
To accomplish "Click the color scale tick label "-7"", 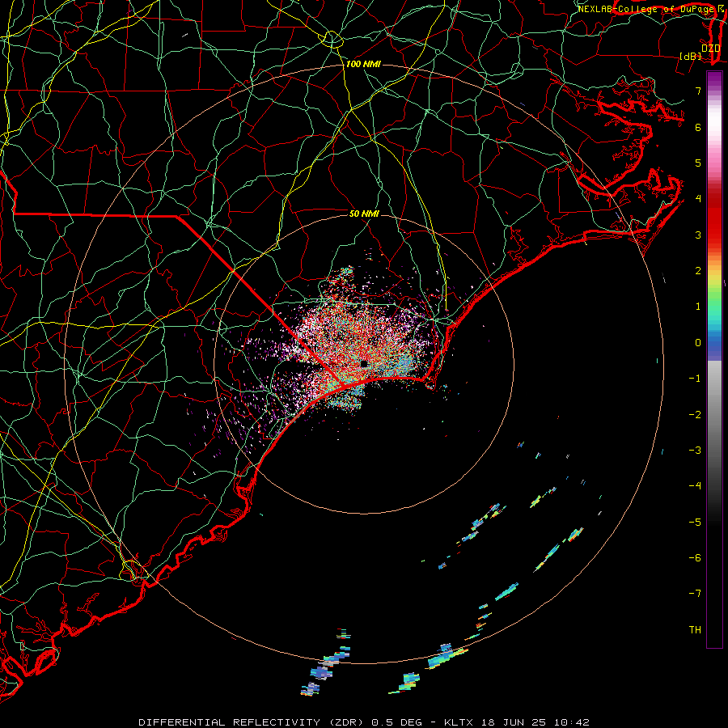I will 695,594.
